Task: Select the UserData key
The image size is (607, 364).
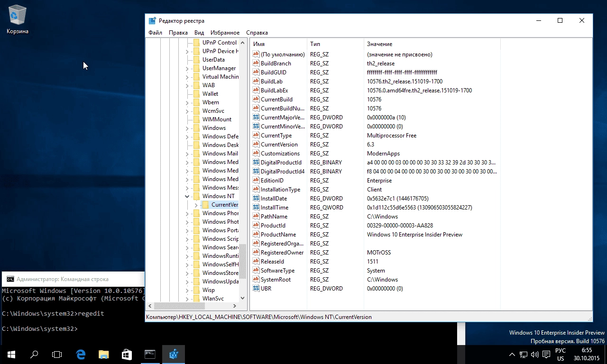Action: [213, 60]
